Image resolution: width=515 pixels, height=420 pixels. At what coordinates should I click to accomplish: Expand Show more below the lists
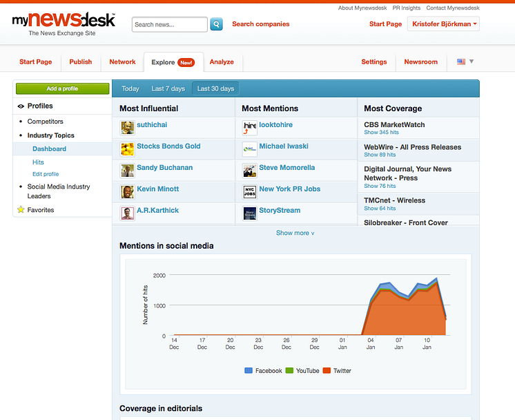coord(295,233)
